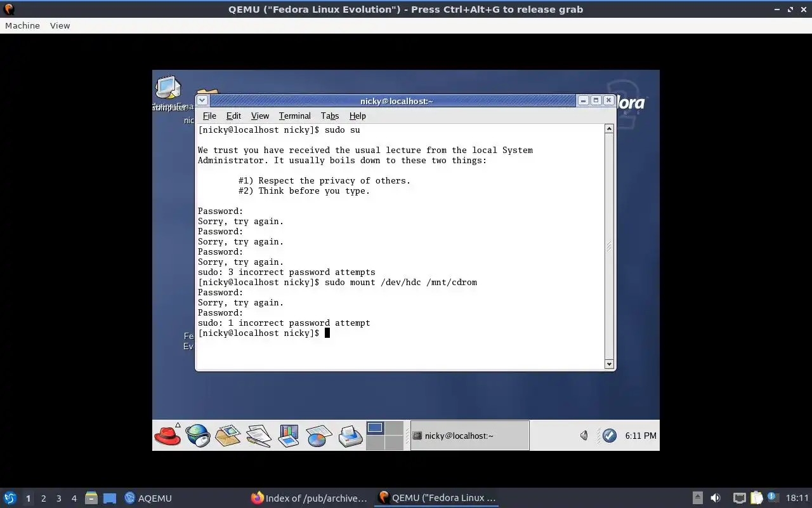Close the nicky@localhost terminal window

(608, 100)
